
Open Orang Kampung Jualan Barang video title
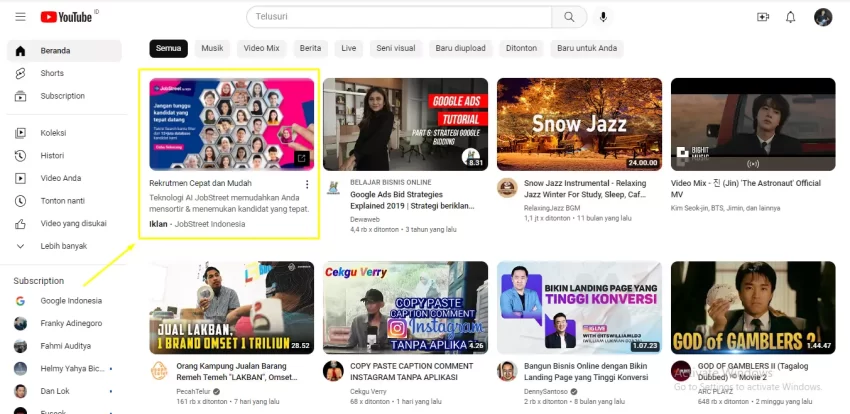[237, 372]
